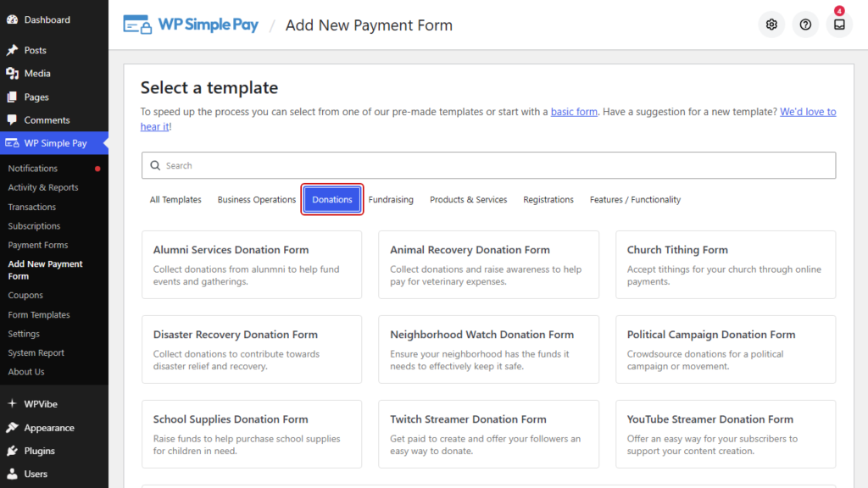The image size is (868, 488).
Task: Open WPVibe menu label
Action: click(x=41, y=404)
